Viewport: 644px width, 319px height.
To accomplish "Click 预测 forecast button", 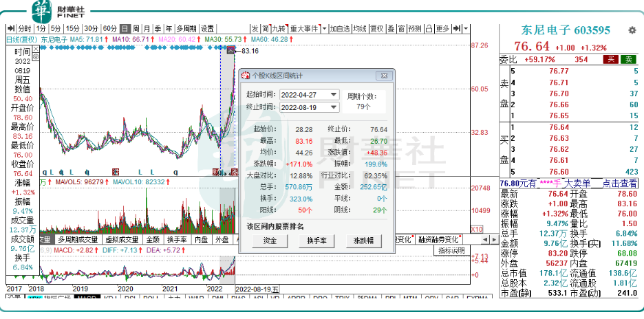I will [416, 29].
